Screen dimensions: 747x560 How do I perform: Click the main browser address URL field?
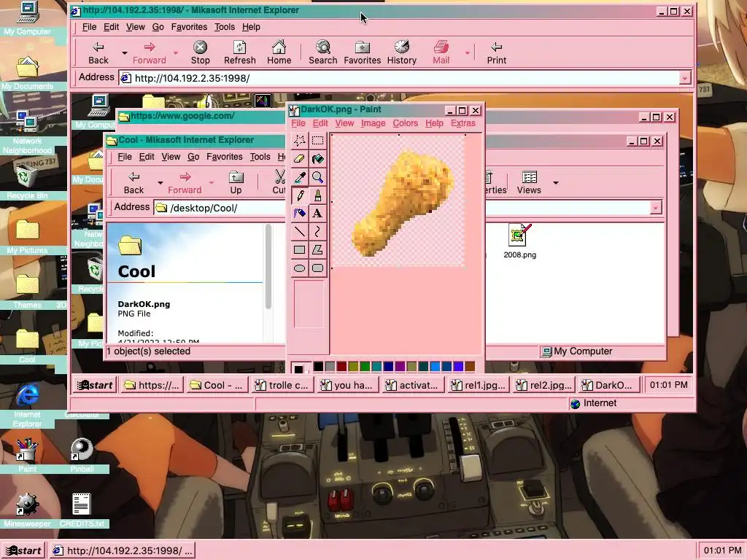click(399, 78)
